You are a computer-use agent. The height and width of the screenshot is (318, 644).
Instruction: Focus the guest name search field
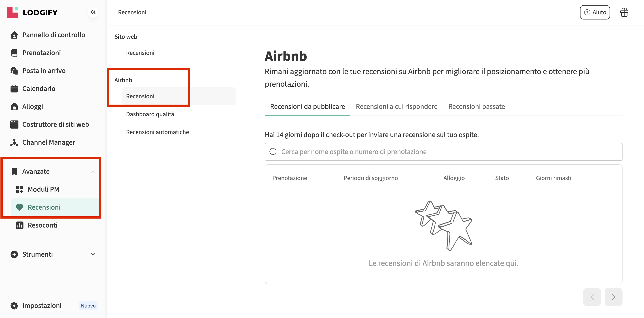tap(443, 152)
